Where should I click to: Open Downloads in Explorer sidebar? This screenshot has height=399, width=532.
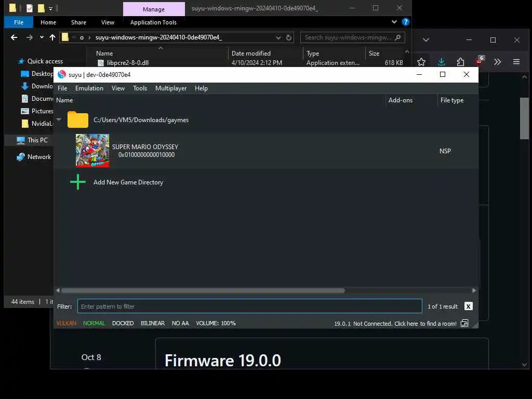click(42, 86)
